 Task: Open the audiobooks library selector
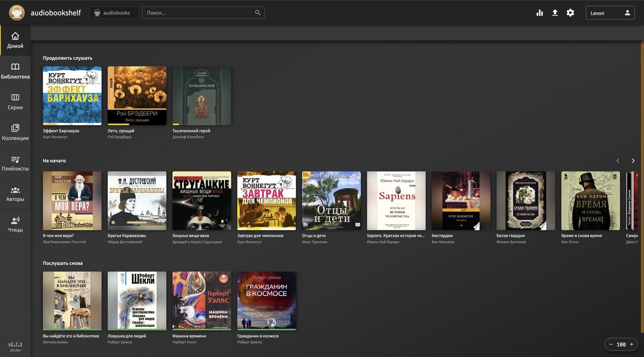coord(114,13)
